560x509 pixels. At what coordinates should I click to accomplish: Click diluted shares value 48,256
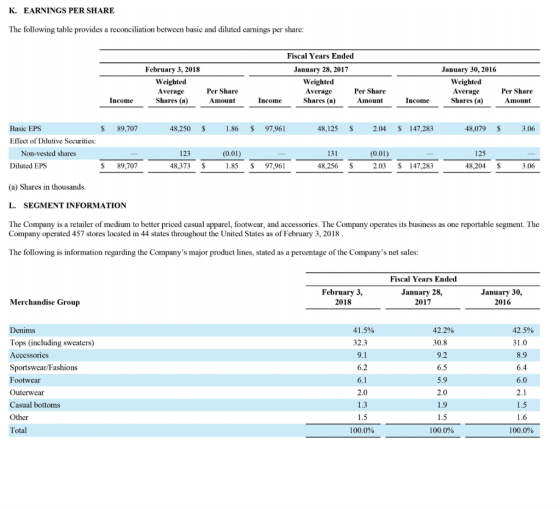[328, 166]
